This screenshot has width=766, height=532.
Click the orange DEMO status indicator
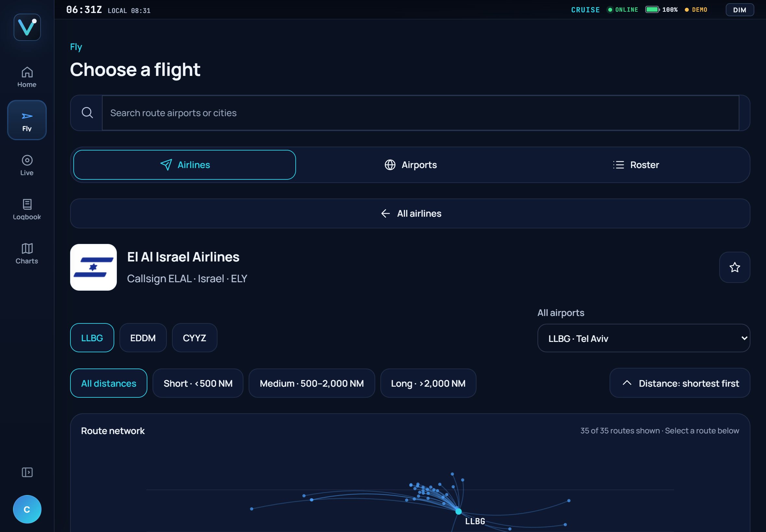tap(696, 10)
